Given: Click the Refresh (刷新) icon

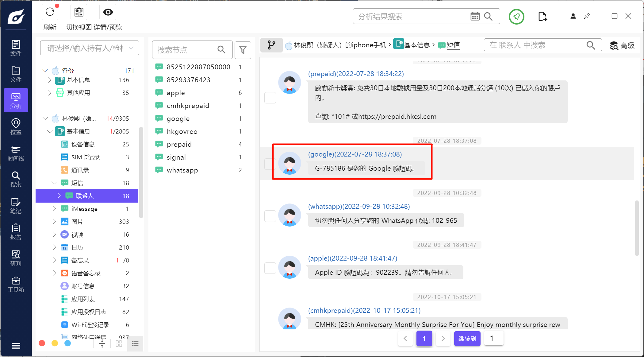Looking at the screenshot, I should tap(50, 12).
